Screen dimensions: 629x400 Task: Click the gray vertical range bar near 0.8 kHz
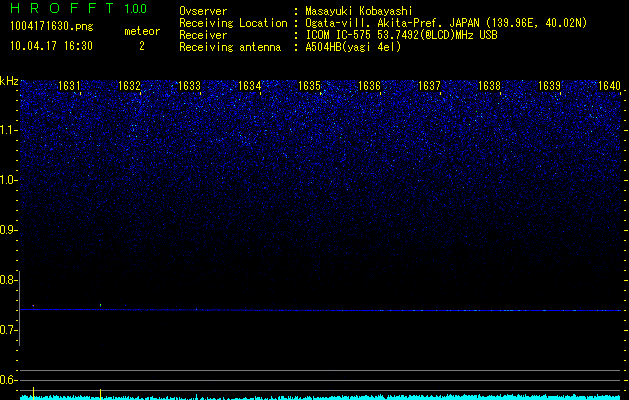20,308
